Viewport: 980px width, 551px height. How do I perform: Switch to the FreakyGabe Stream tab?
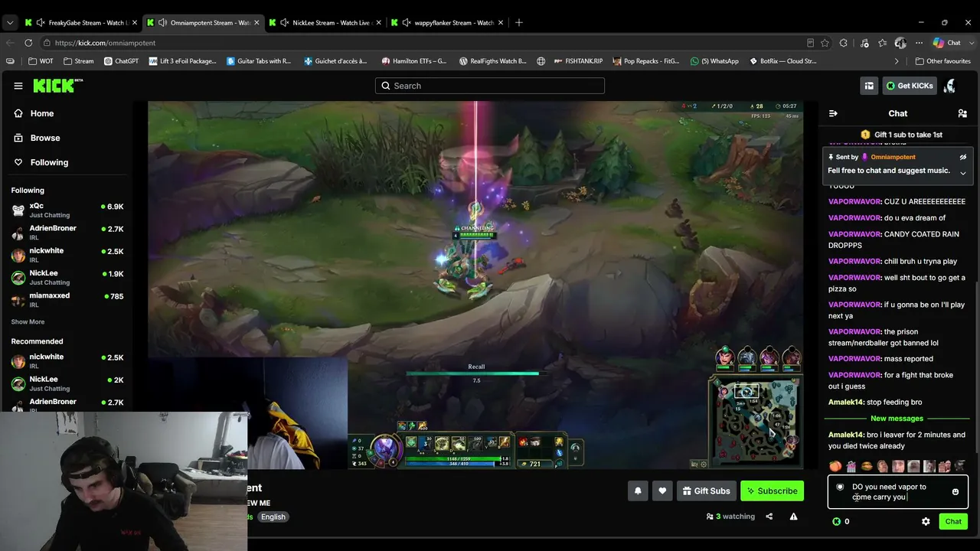[81, 23]
